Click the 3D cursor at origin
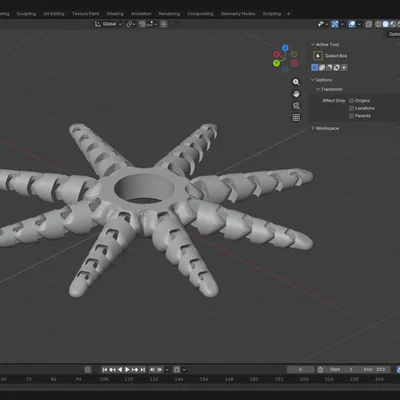The height and width of the screenshot is (400, 400). (x=144, y=211)
